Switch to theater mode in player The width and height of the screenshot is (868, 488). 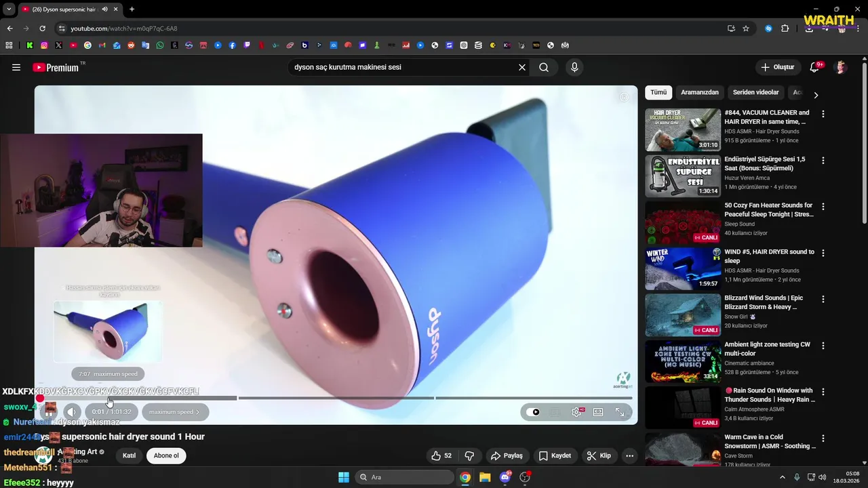pyautogui.click(x=598, y=412)
